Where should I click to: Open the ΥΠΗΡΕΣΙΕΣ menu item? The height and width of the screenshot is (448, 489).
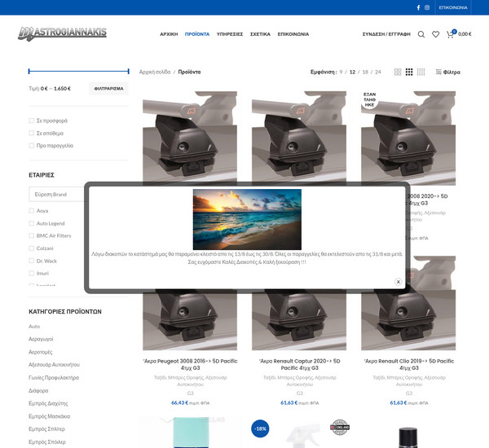(x=230, y=34)
